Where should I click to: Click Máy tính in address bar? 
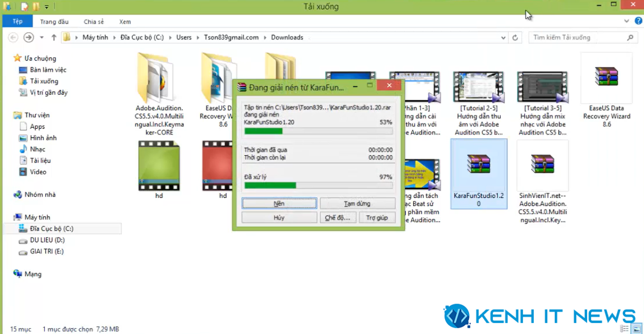[x=95, y=37]
